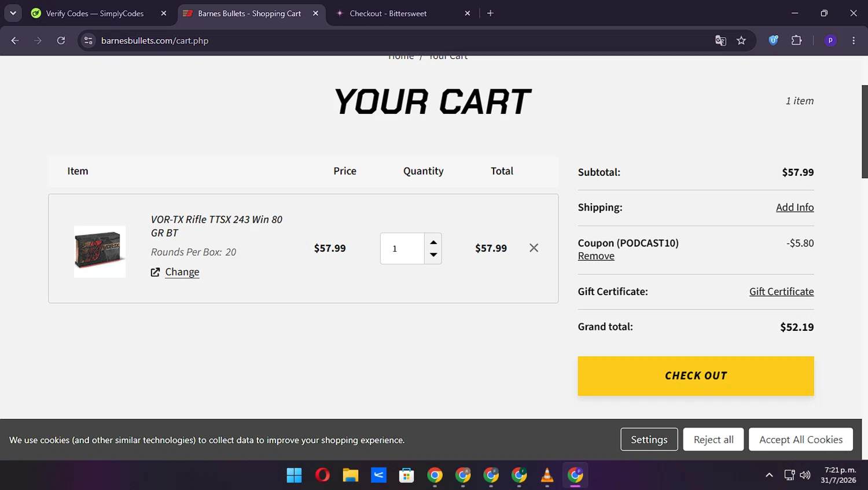The height and width of the screenshot is (490, 868).
Task: Click the "1 item" cart count text
Action: click(800, 101)
